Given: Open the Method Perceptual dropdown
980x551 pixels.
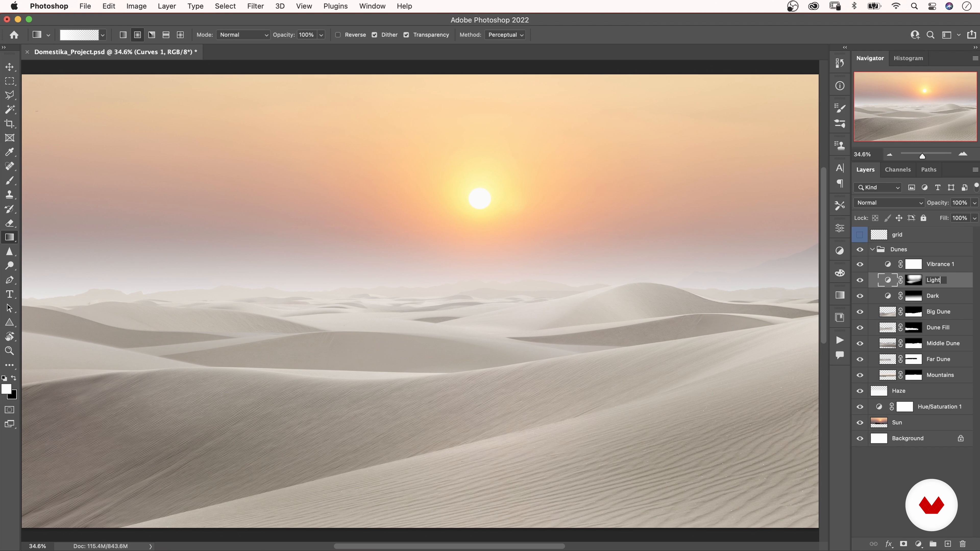Looking at the screenshot, I should (506, 35).
